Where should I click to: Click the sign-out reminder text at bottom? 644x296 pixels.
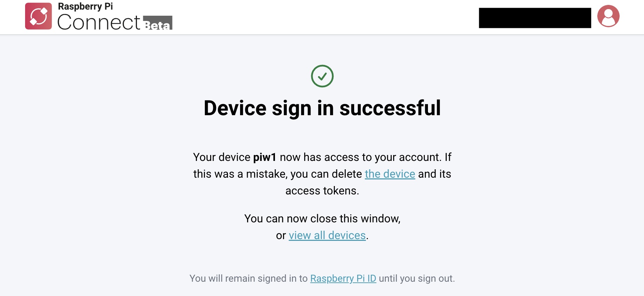pos(322,279)
